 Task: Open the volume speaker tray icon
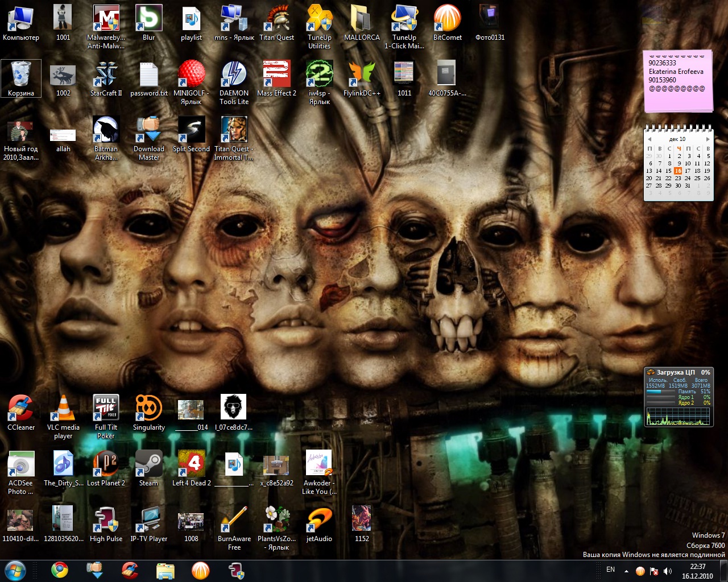pyautogui.click(x=668, y=571)
